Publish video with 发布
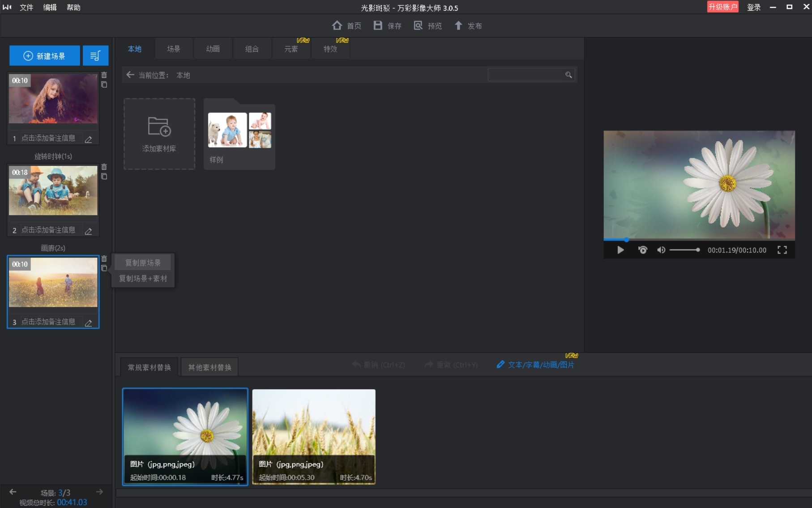Screen dimensions: 812x508 click(468, 26)
